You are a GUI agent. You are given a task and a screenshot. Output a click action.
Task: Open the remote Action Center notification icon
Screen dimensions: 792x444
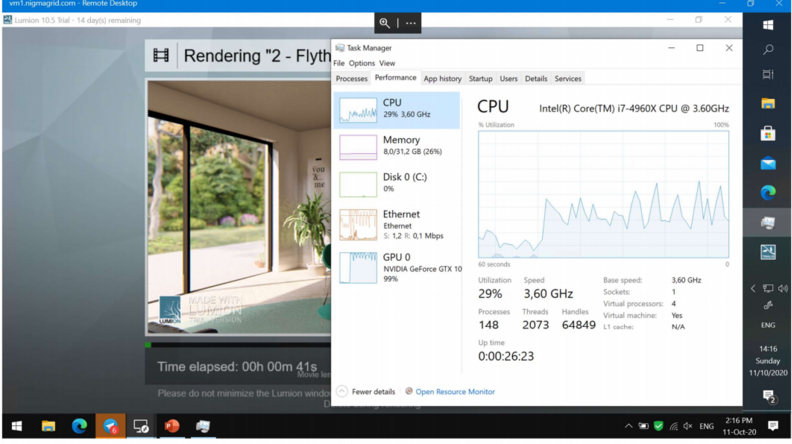(x=769, y=397)
